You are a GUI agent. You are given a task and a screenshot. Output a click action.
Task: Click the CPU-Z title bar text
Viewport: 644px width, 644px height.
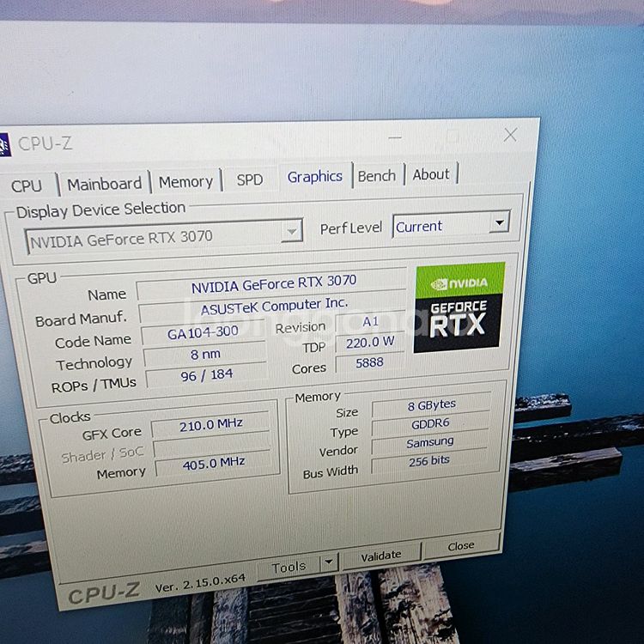(x=46, y=143)
